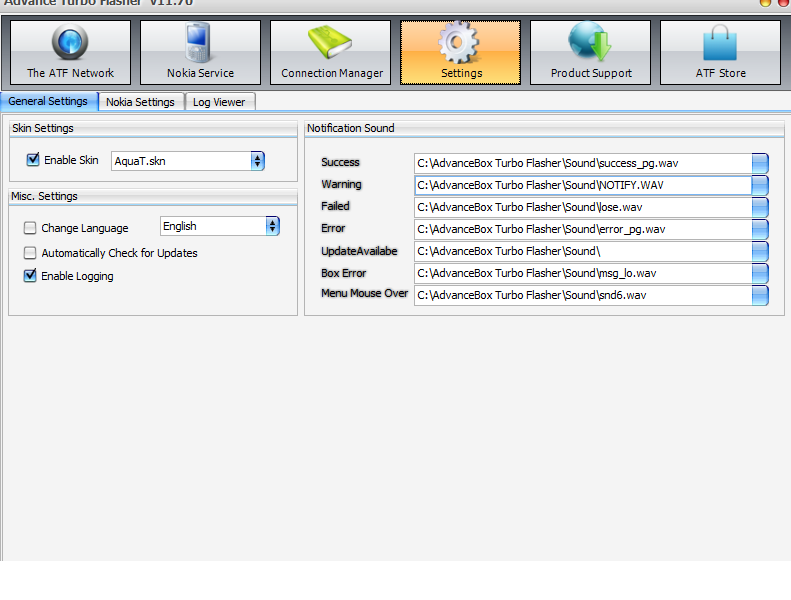Click the Box Error label
Image resolution: width=791 pixels, height=600 pixels.
344,273
